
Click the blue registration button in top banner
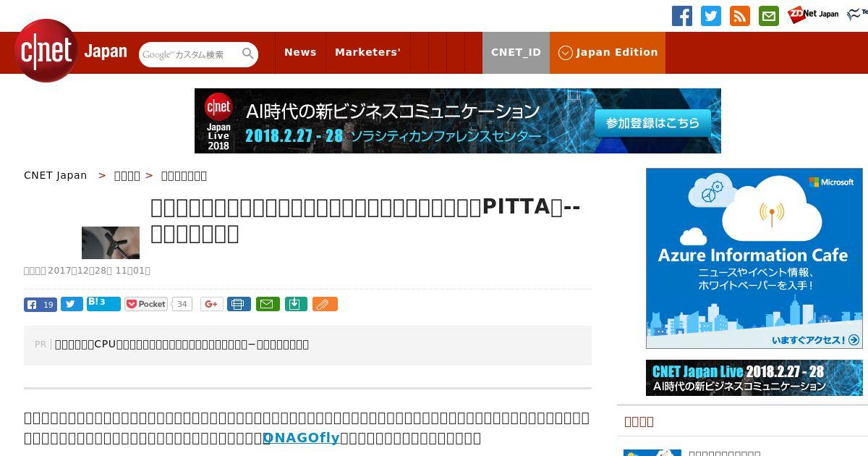652,123
